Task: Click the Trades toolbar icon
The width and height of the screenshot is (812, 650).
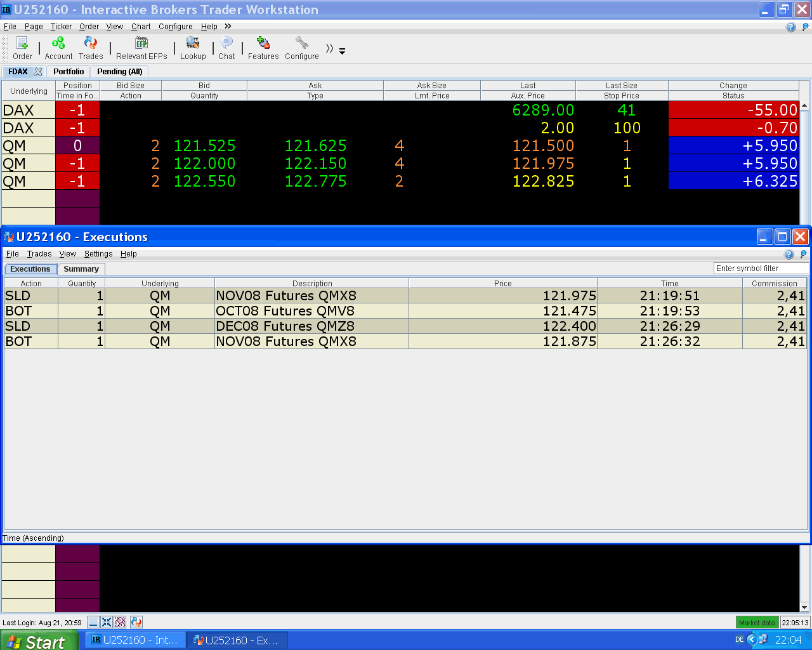Action: [x=91, y=48]
